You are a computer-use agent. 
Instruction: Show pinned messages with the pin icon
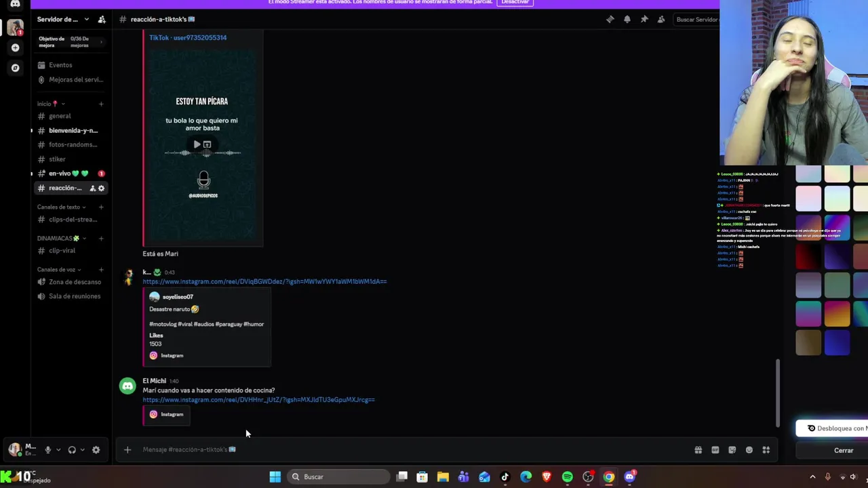(x=644, y=20)
